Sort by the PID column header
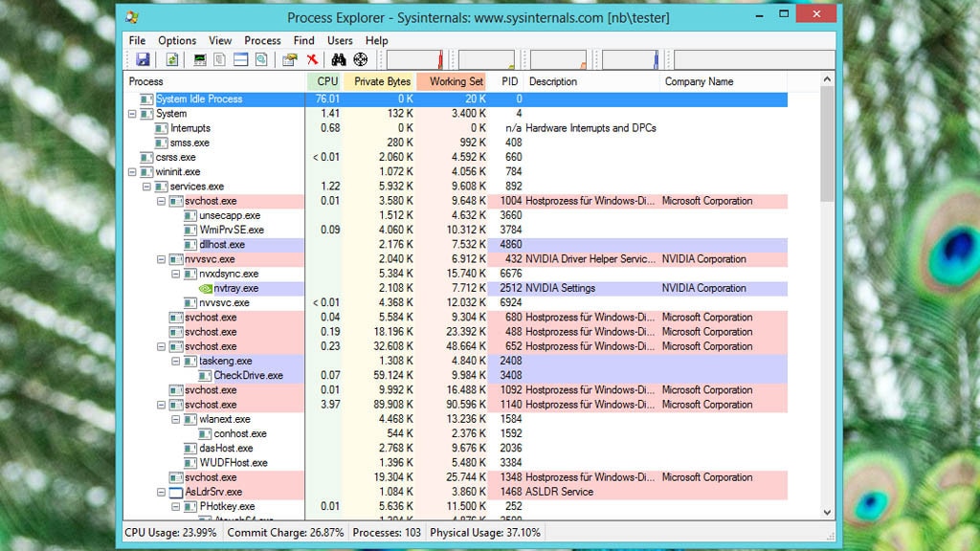Screen dimensions: 980x551 point(508,81)
